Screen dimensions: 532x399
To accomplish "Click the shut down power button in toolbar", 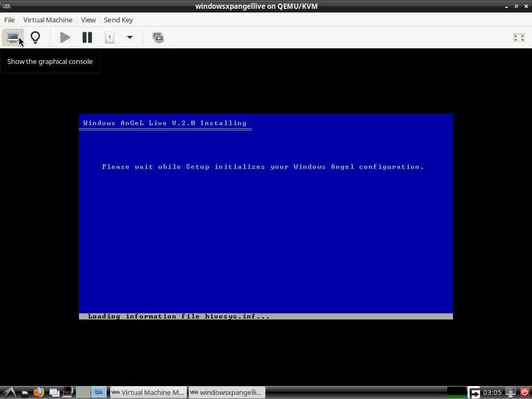I will click(110, 37).
